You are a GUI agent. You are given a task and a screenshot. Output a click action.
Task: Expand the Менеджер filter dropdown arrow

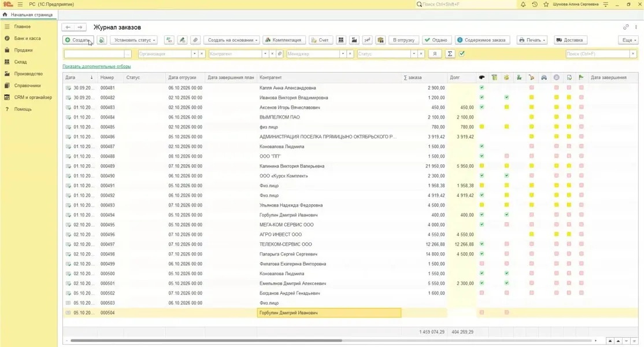[x=343, y=54]
